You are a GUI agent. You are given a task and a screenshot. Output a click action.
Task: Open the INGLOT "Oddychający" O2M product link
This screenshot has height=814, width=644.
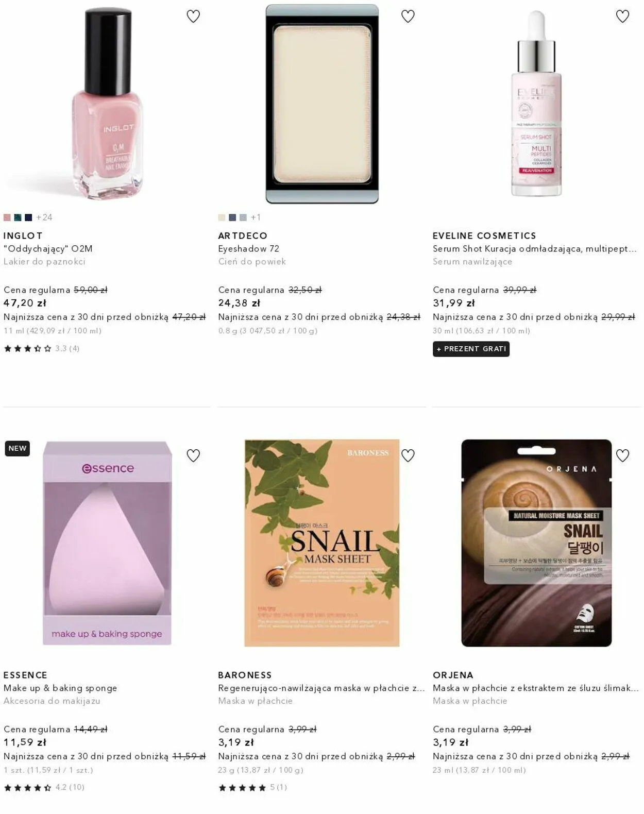[48, 248]
